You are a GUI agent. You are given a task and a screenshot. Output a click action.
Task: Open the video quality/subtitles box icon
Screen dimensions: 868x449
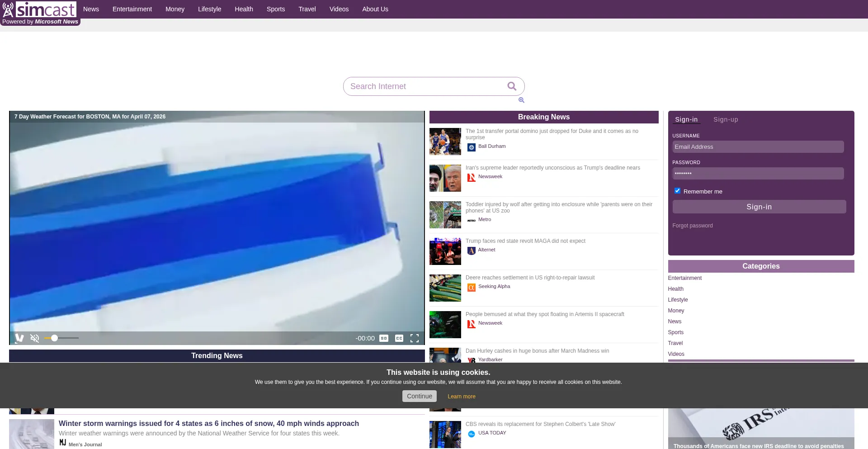[384, 338]
